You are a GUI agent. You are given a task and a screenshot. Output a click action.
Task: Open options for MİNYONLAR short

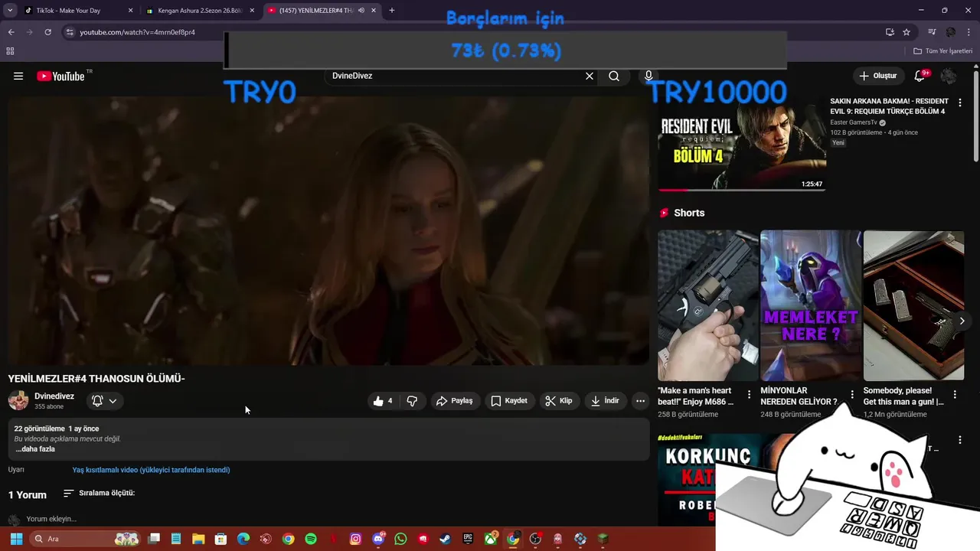tap(852, 395)
